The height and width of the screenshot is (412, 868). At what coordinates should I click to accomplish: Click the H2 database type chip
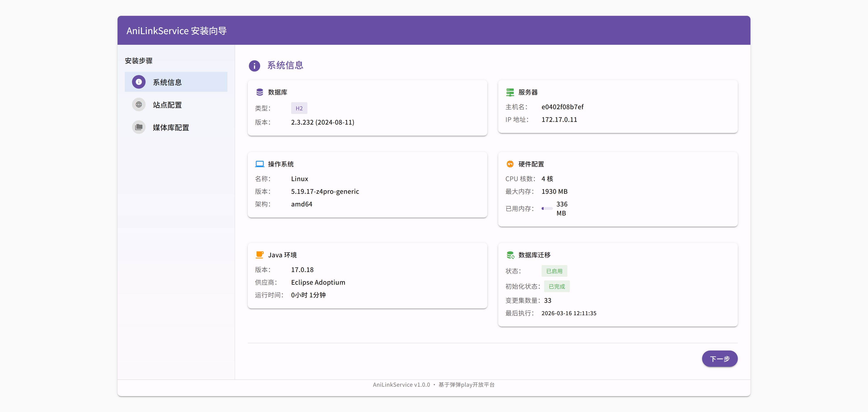[299, 108]
